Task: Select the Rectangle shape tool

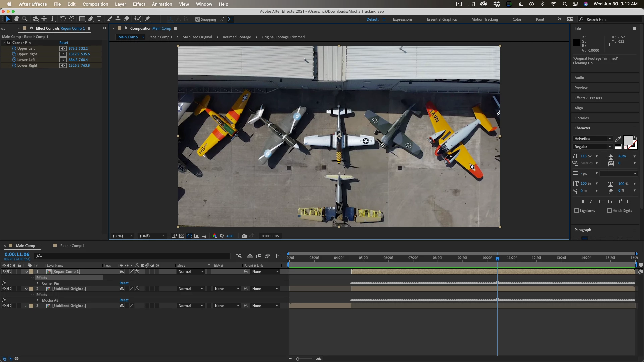Action: coord(82,19)
